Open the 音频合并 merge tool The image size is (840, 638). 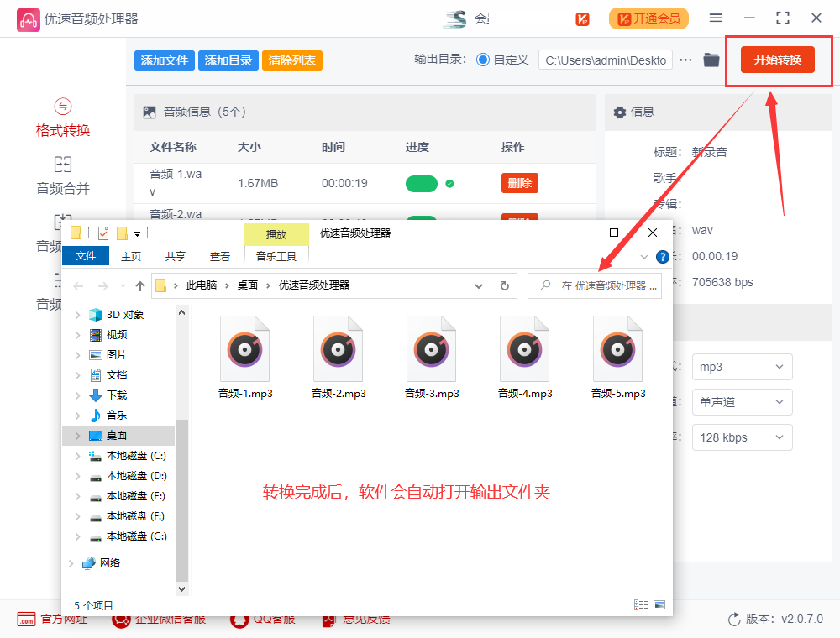pyautogui.click(x=62, y=174)
